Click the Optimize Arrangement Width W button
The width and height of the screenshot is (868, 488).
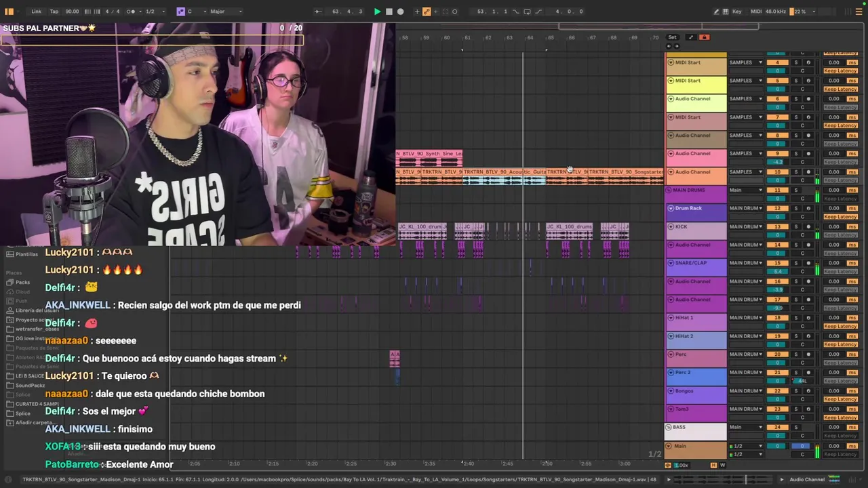(722, 465)
